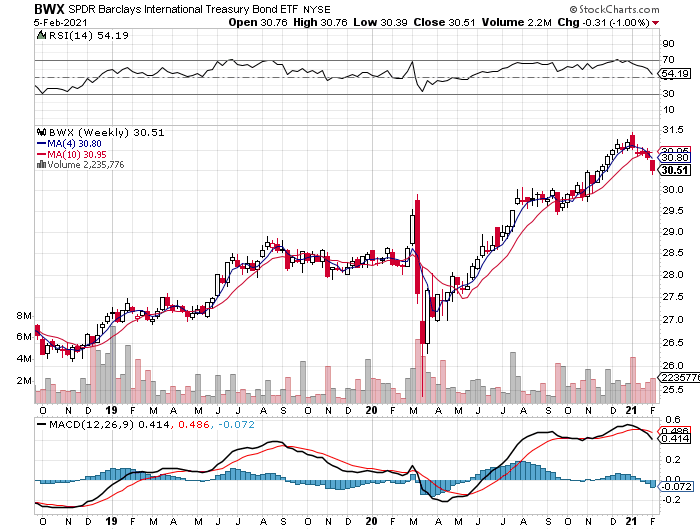Click the 31.5 price axis label

click(x=673, y=129)
